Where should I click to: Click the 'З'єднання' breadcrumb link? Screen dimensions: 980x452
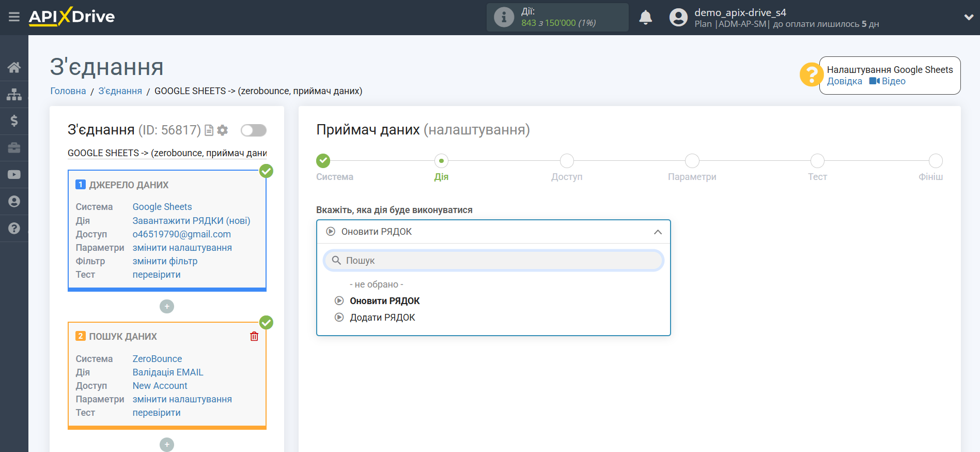120,91
